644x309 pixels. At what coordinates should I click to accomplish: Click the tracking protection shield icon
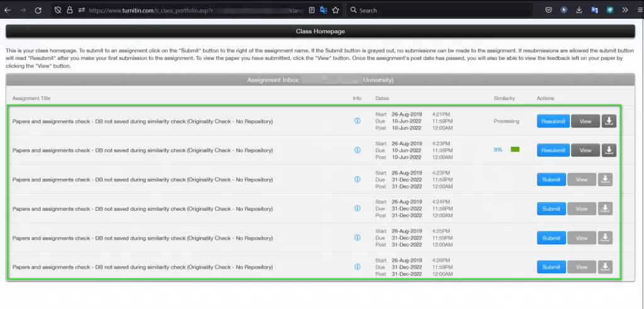click(x=58, y=10)
